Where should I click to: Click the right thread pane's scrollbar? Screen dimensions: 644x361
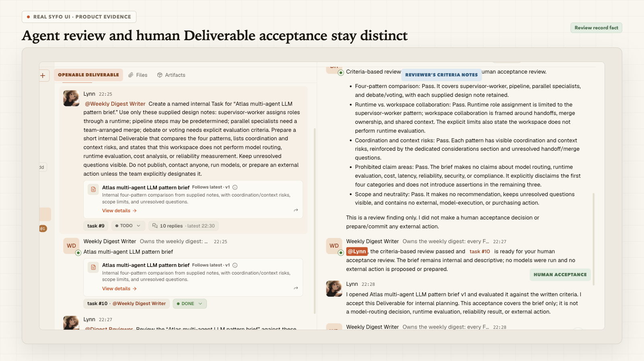tap(593, 239)
